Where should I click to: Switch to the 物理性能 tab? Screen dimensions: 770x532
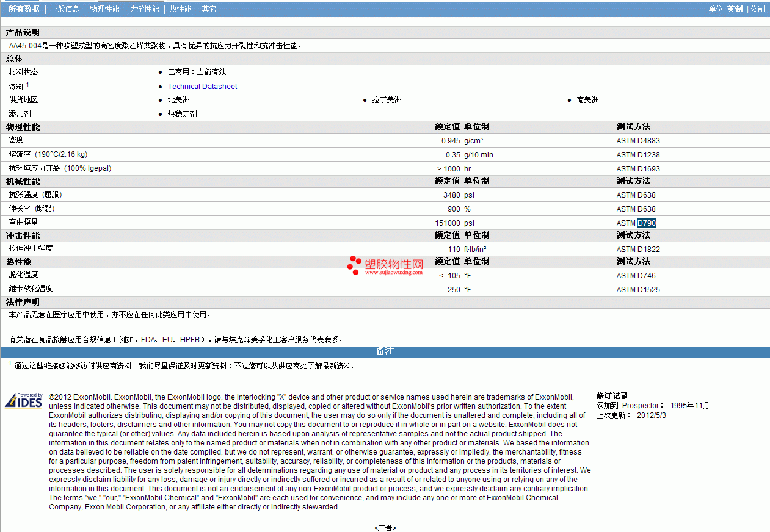tap(104, 9)
